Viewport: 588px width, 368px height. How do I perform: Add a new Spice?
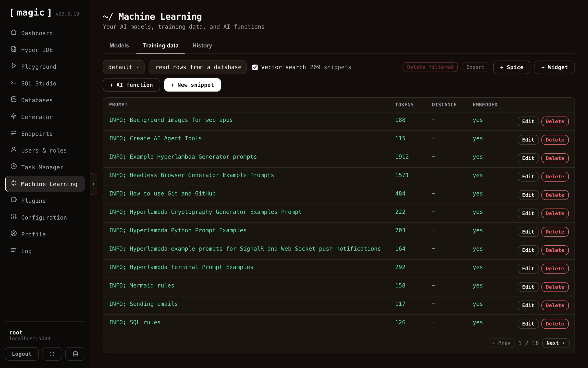click(512, 67)
